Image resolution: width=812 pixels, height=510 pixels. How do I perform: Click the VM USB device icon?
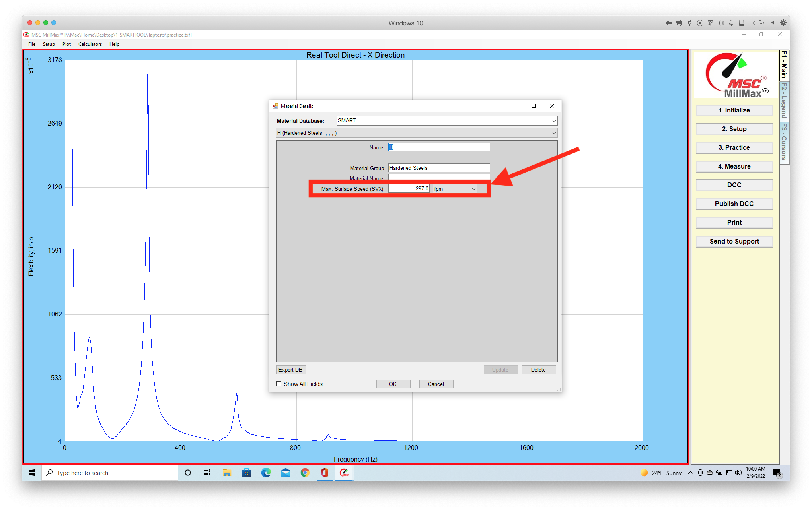tap(690, 23)
